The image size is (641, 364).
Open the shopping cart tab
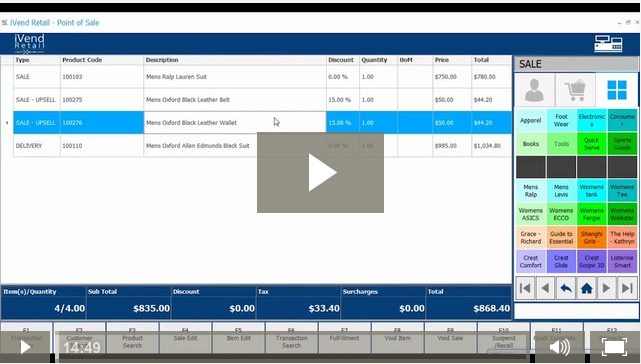(x=575, y=90)
